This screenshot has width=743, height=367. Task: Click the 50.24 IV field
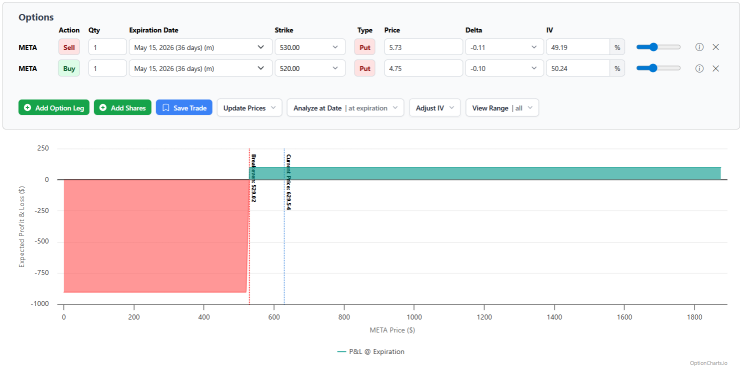point(578,68)
